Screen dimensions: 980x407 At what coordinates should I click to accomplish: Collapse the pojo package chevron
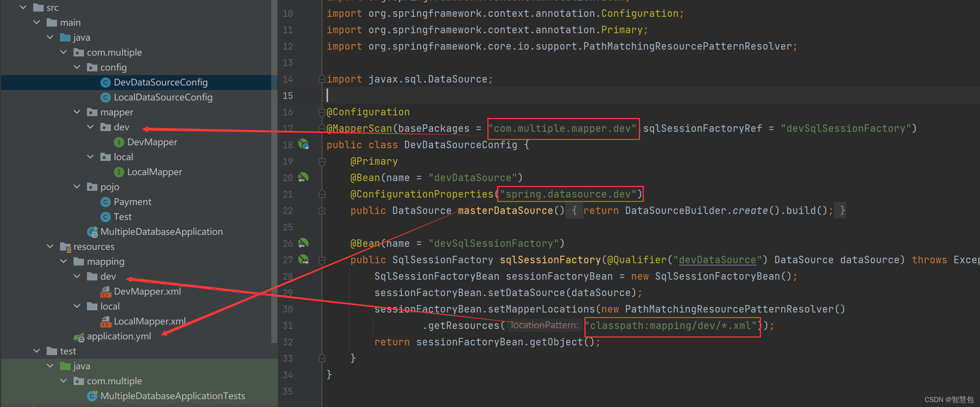coord(77,187)
